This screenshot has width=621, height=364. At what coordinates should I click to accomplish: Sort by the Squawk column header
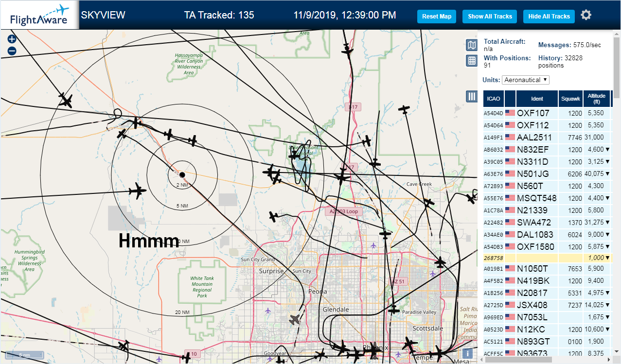pos(570,99)
